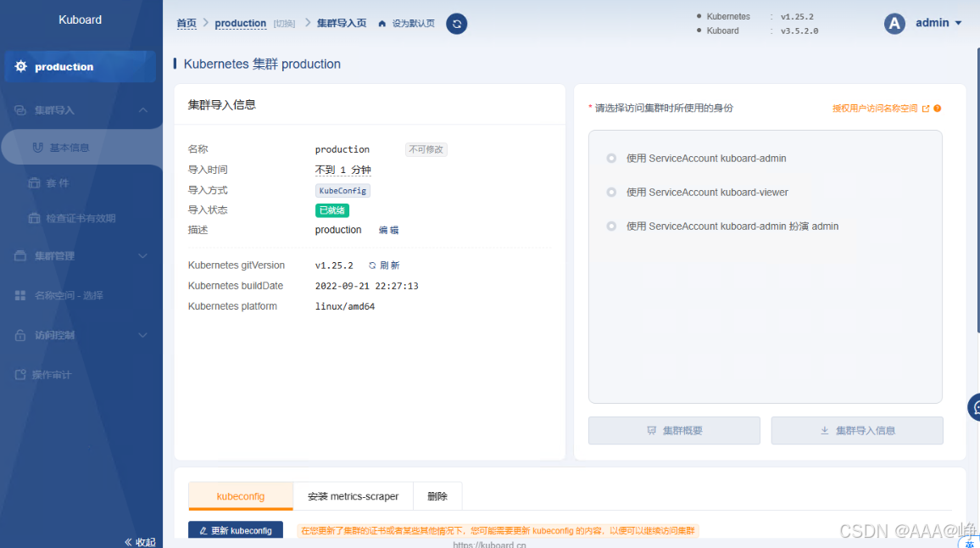This screenshot has width=980, height=548.
Task: Click the production breadcrumb link
Action: 241,23
